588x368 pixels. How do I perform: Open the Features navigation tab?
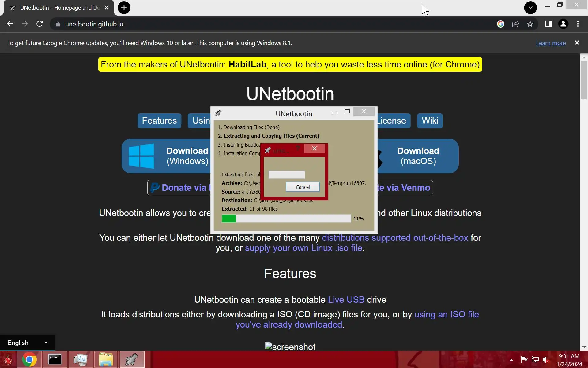point(159,121)
